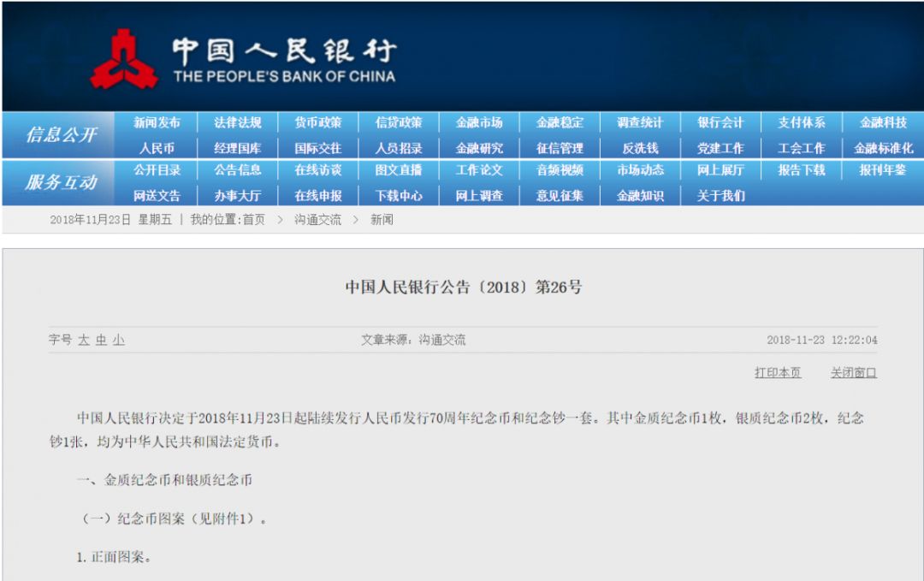This screenshot has width=924, height=581.
Task: Open the 下载中心 page
Action: click(x=399, y=196)
